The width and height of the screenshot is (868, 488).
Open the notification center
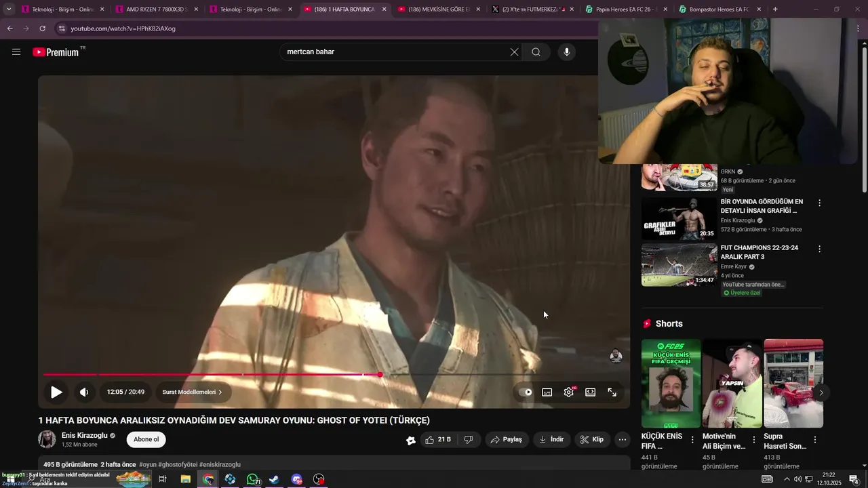pyautogui.click(x=854, y=479)
